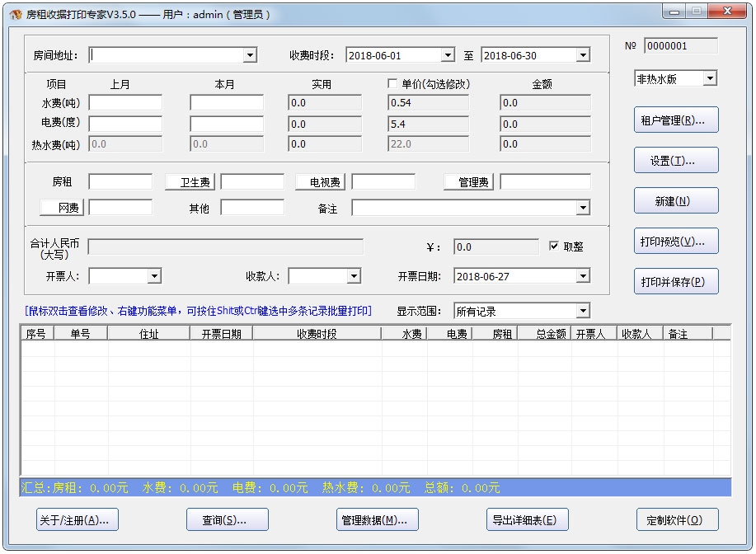Sort by 收款人 column header

(x=641, y=334)
